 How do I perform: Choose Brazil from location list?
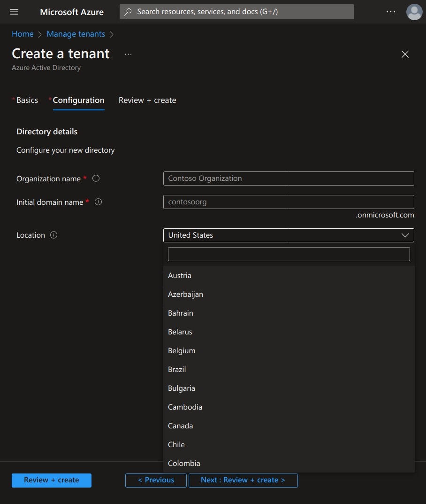289,370
